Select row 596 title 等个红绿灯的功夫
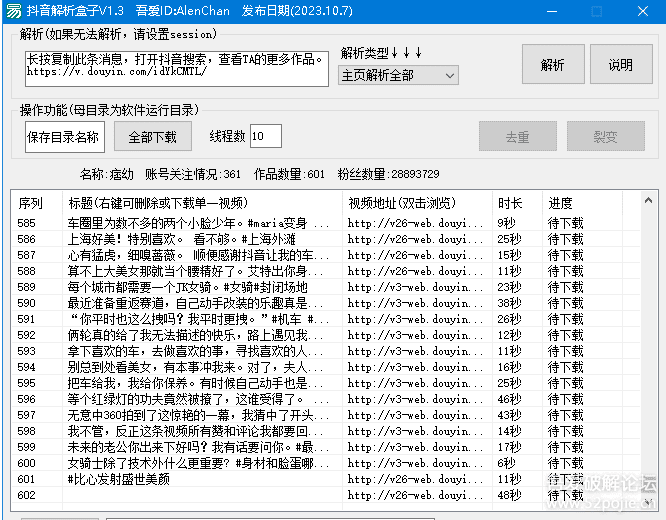 coord(198,399)
